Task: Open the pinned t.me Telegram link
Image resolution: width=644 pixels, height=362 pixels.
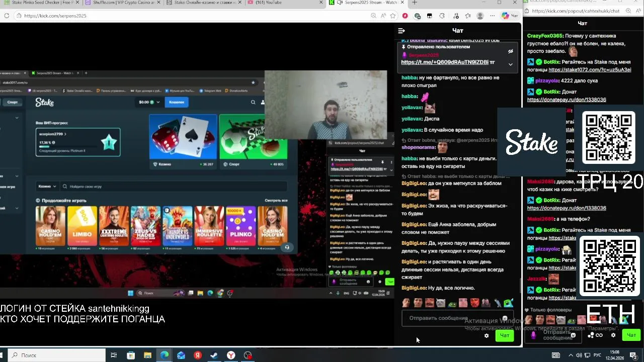Action: point(444,62)
